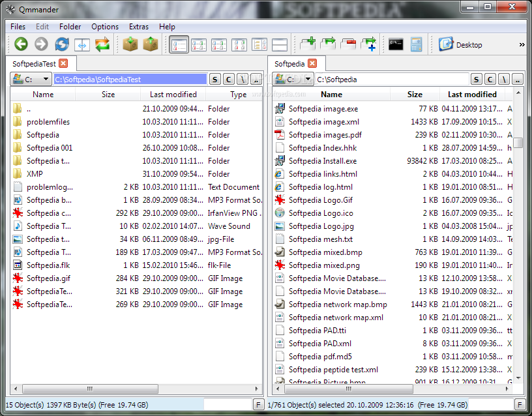This screenshot has height=416, width=532.
Task: Select the fourth view mode icon
Action: tap(239, 45)
